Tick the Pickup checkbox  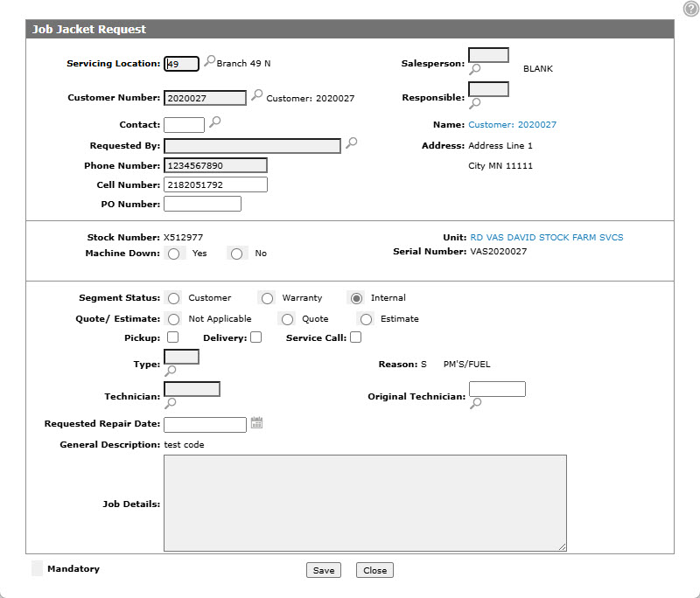[172, 337]
